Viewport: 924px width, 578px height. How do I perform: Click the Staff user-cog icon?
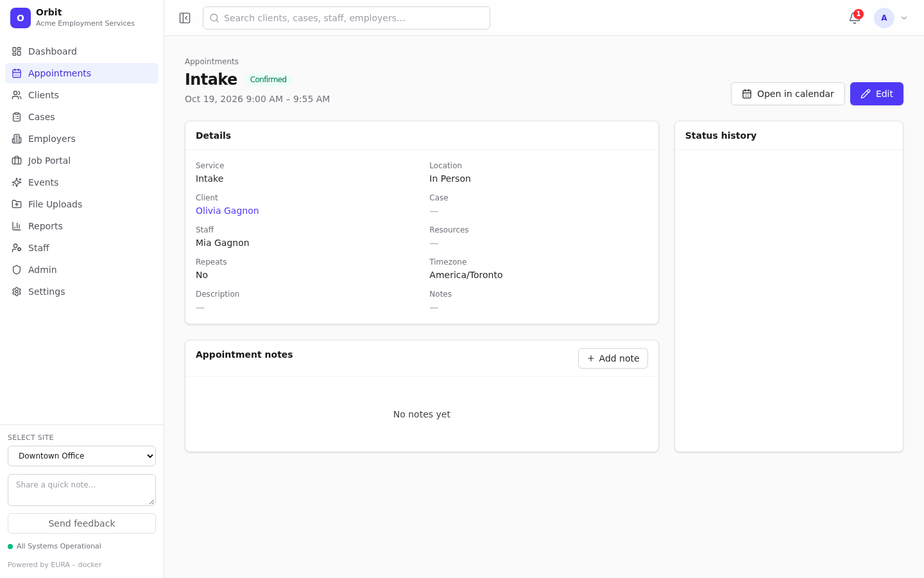click(x=17, y=248)
